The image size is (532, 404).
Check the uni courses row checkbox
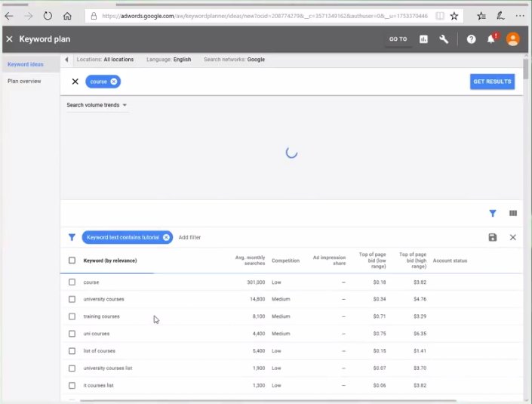pos(72,334)
